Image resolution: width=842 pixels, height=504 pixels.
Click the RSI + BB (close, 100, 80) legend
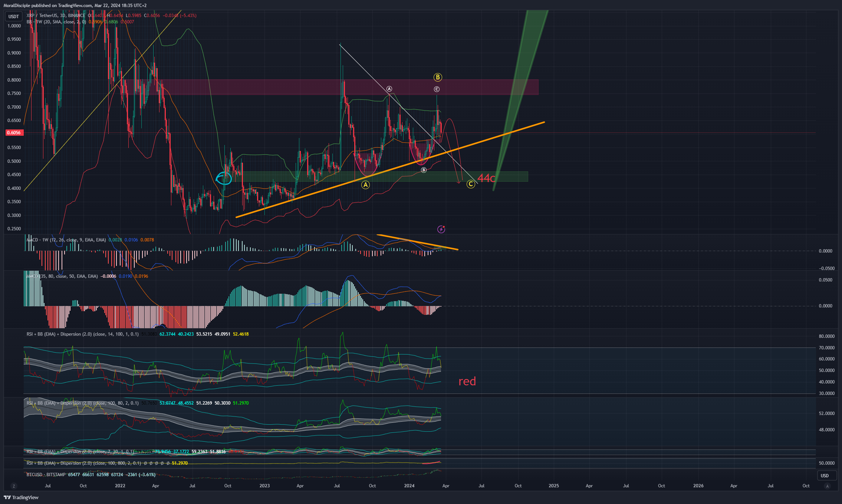pyautogui.click(x=82, y=403)
